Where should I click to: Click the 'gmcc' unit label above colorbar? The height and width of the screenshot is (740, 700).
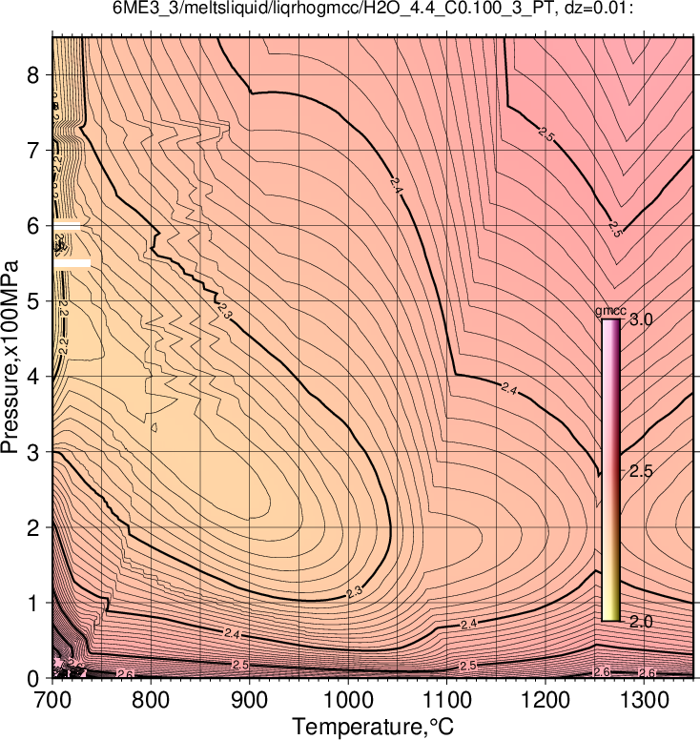[610, 311]
